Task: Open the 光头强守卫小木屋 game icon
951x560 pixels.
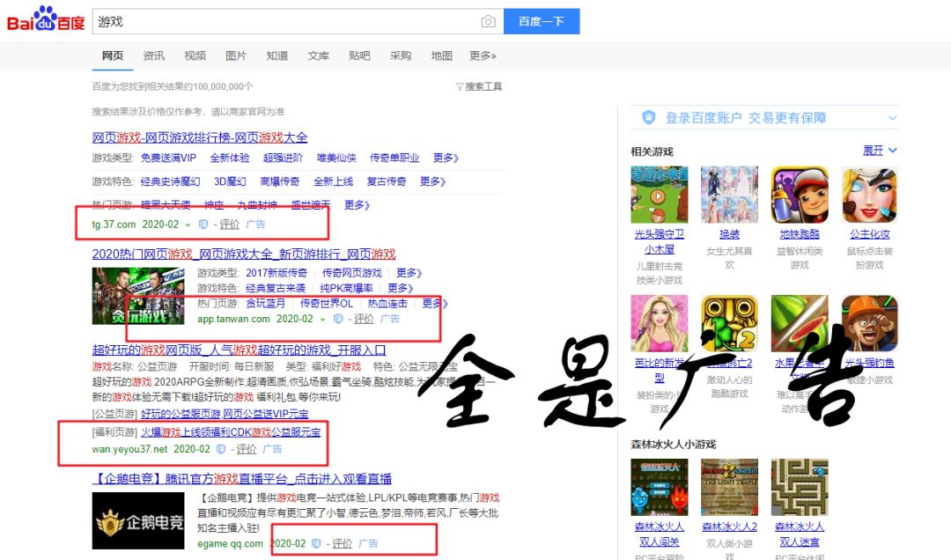Action: tap(659, 193)
